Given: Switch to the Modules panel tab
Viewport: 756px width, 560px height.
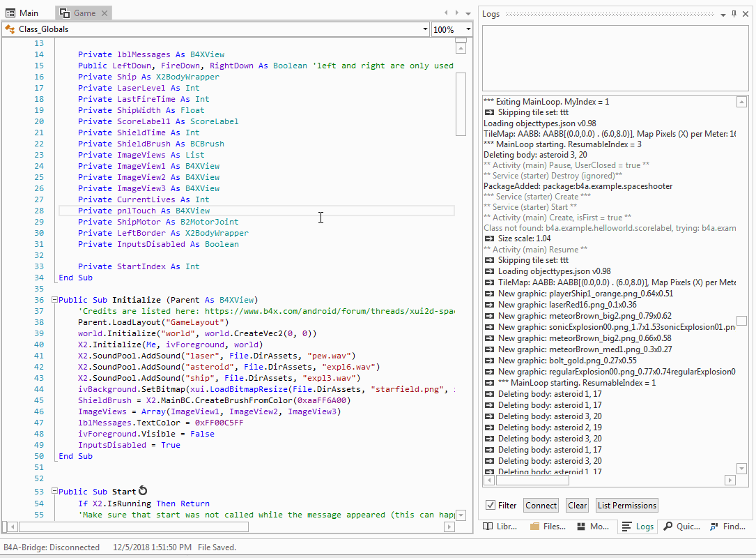Looking at the screenshot, I should coord(592,527).
